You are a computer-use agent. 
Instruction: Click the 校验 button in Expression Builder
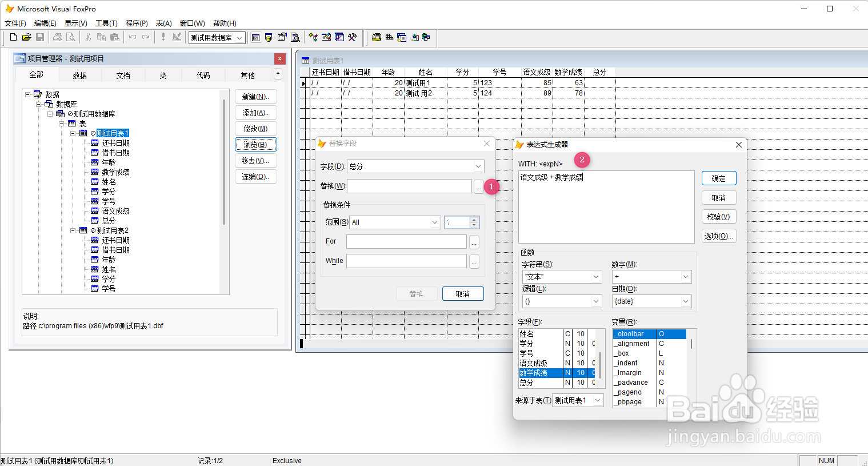(x=718, y=216)
